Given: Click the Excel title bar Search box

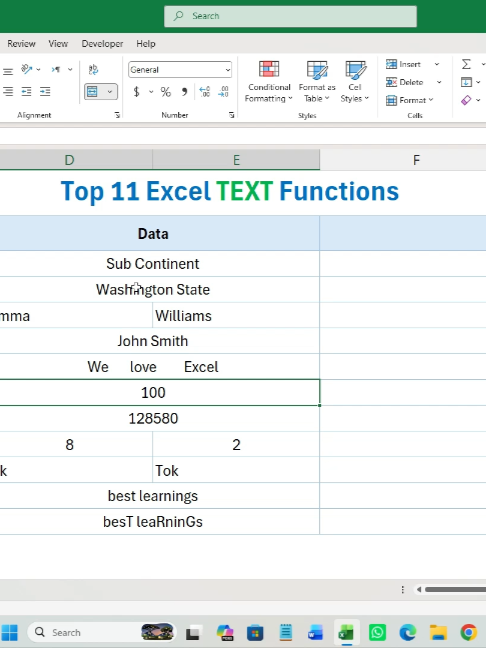Looking at the screenshot, I should tap(290, 16).
